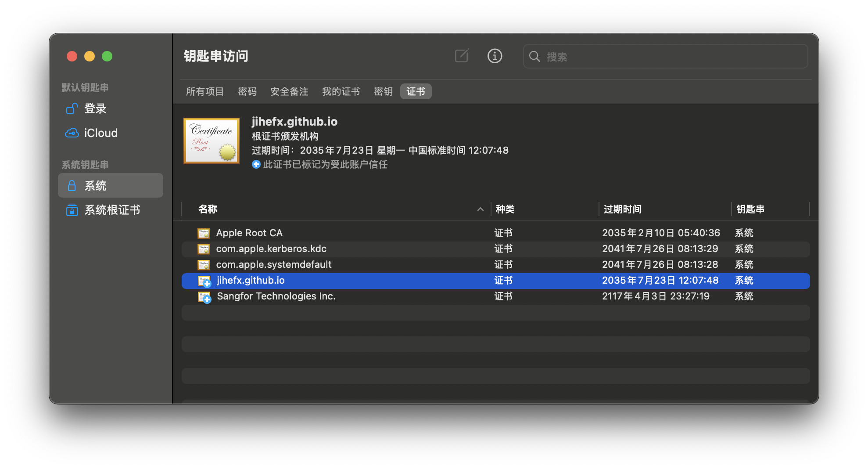The height and width of the screenshot is (469, 868).
Task: Click the blue plus trust badge icon
Action: pos(256,165)
